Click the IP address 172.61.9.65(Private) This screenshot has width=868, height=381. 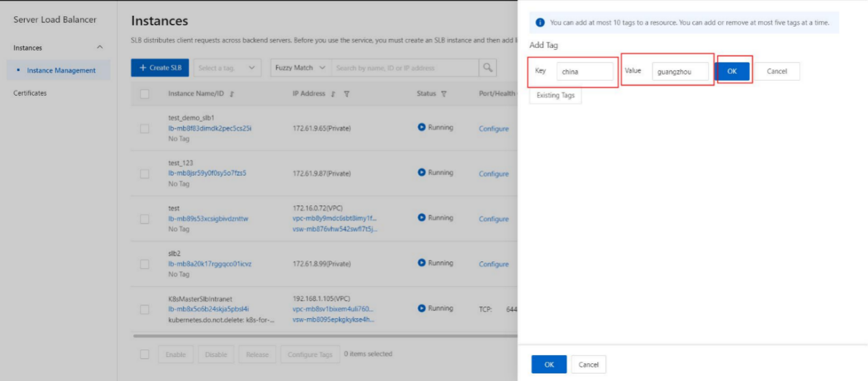[x=321, y=129]
